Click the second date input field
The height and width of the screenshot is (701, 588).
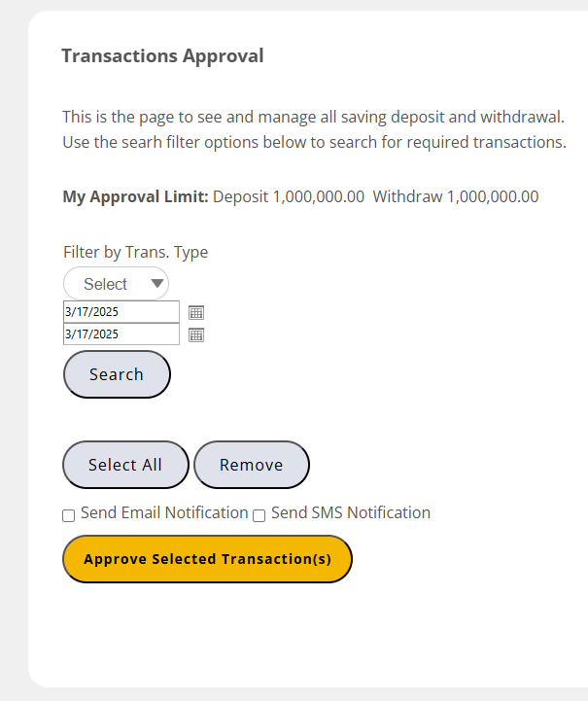(121, 334)
